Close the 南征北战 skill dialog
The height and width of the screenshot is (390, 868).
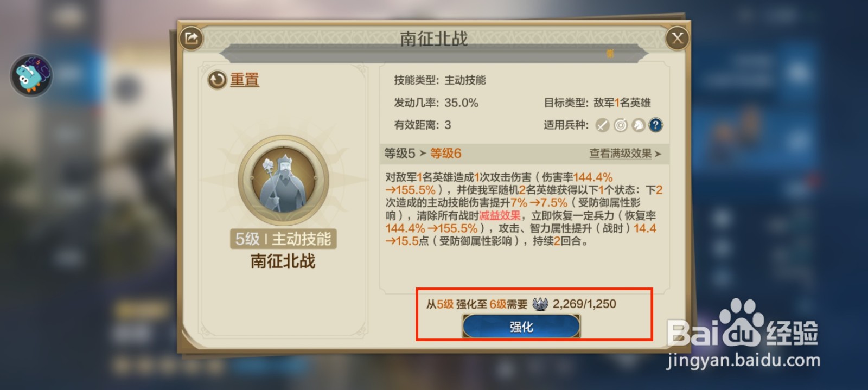coord(678,38)
